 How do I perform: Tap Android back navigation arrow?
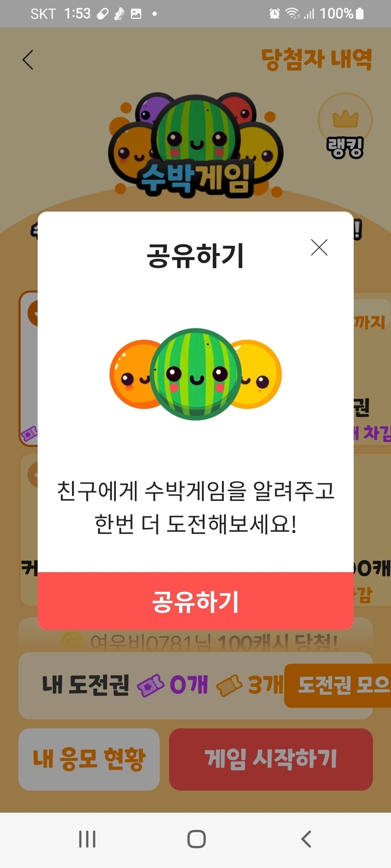click(x=306, y=839)
